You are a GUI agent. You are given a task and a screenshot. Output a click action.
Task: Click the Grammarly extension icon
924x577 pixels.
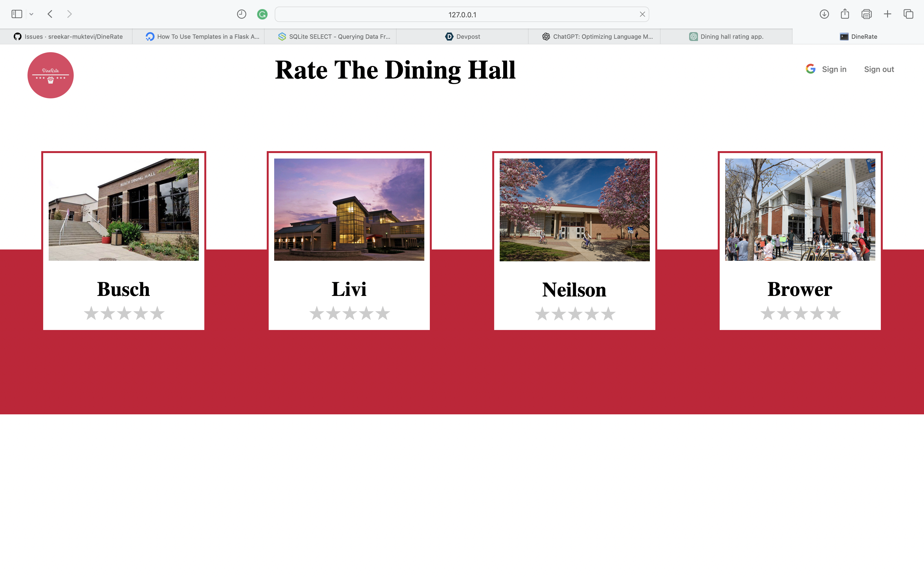tap(262, 15)
